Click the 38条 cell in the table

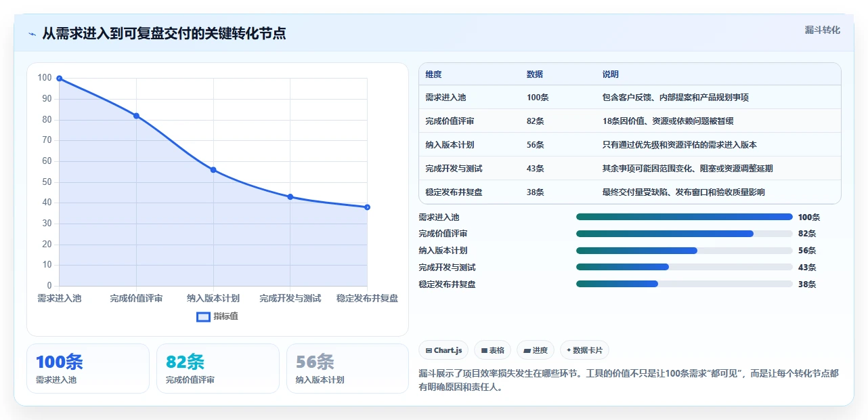(536, 192)
